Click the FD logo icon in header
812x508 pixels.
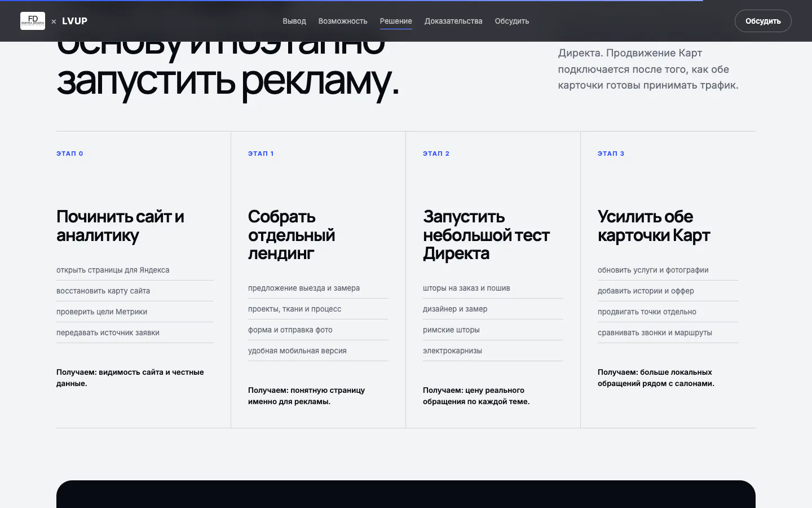[33, 21]
